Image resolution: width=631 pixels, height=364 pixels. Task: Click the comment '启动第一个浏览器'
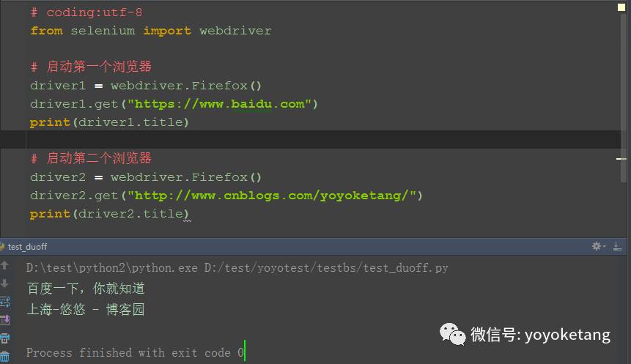(91, 67)
